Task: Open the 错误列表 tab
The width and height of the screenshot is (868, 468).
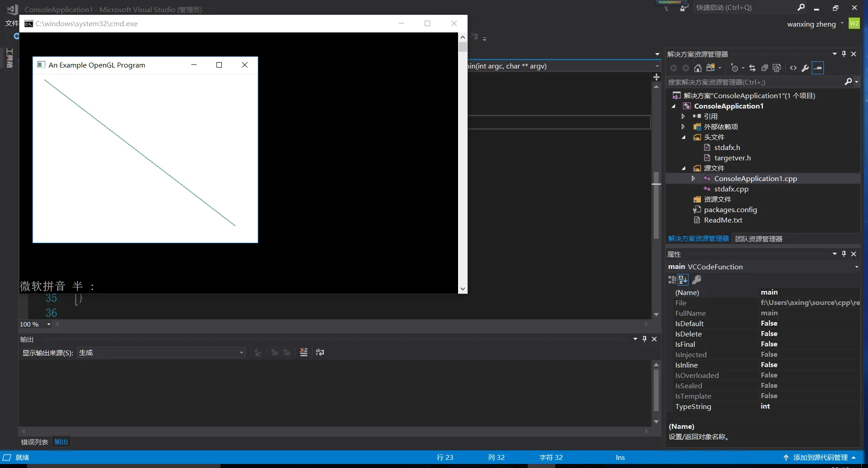Action: (x=35, y=442)
